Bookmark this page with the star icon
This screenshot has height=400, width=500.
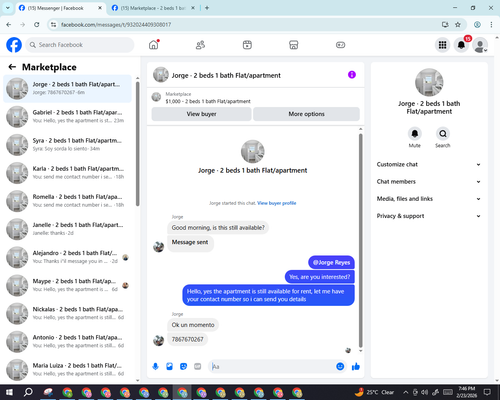coord(458,25)
